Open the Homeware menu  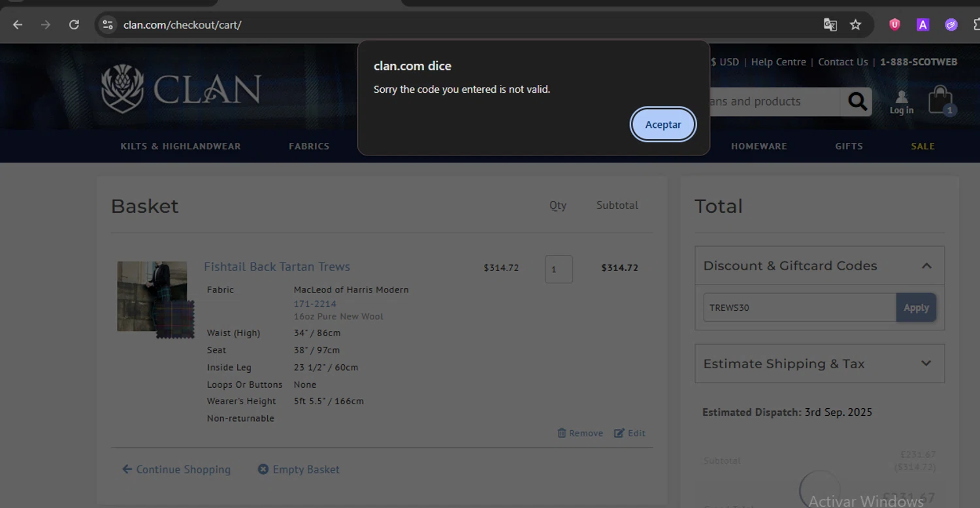point(759,146)
